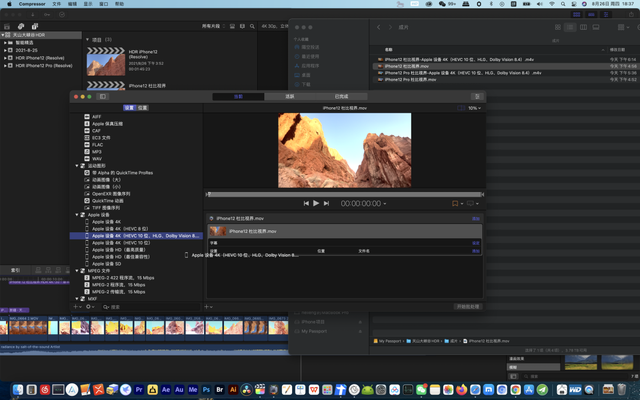Open the Compressor menu in menu bar
The width and height of the screenshot is (640, 400).
[32, 4]
